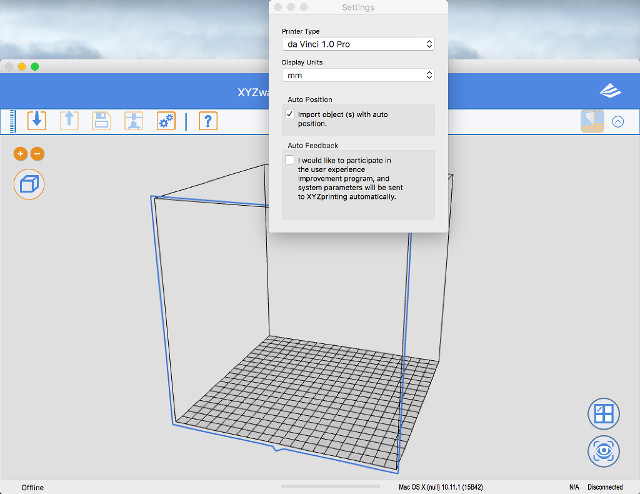Click the Print (printer) toolbar icon
Viewport: 640px width, 494px height.
pyautogui.click(x=133, y=120)
